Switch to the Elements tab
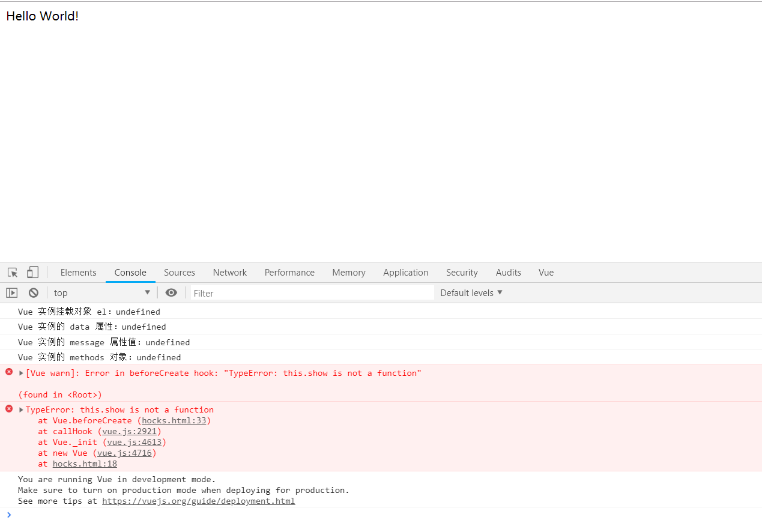This screenshot has height=532, width=762. click(x=78, y=273)
